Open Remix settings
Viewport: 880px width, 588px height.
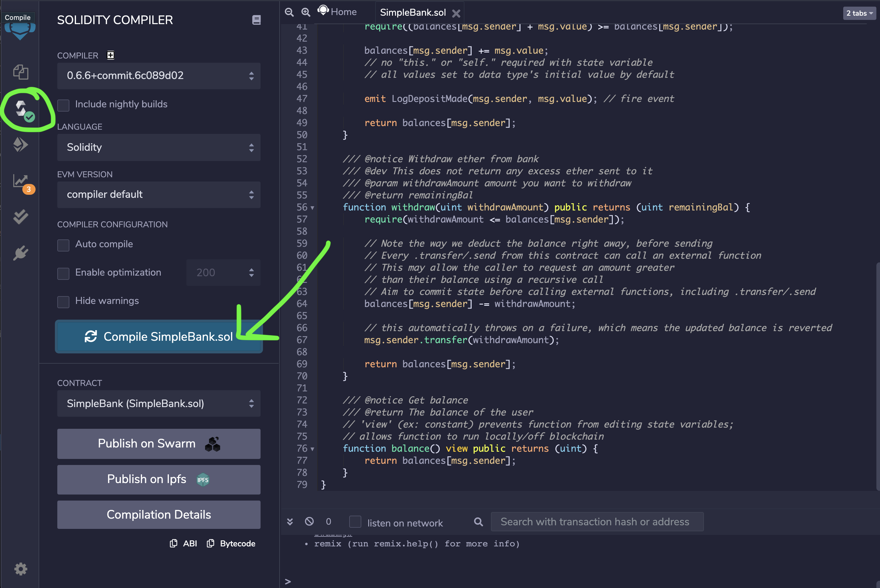point(21,569)
